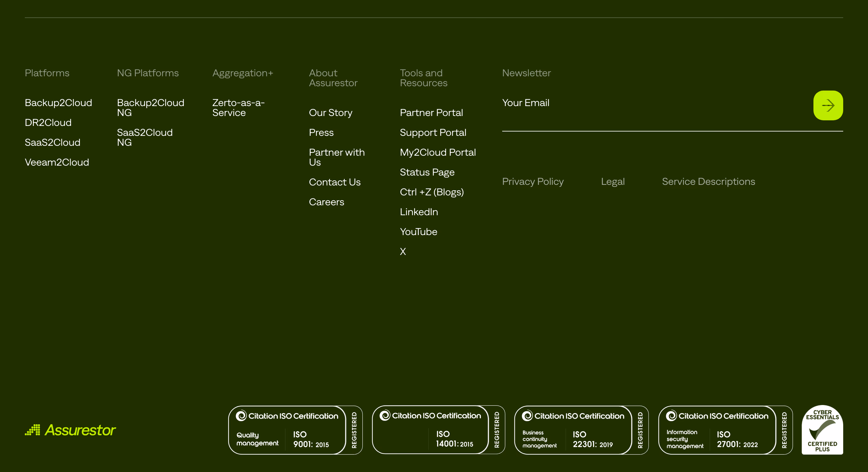Click the About Assurestor heading
868x472 pixels.
[x=333, y=78]
